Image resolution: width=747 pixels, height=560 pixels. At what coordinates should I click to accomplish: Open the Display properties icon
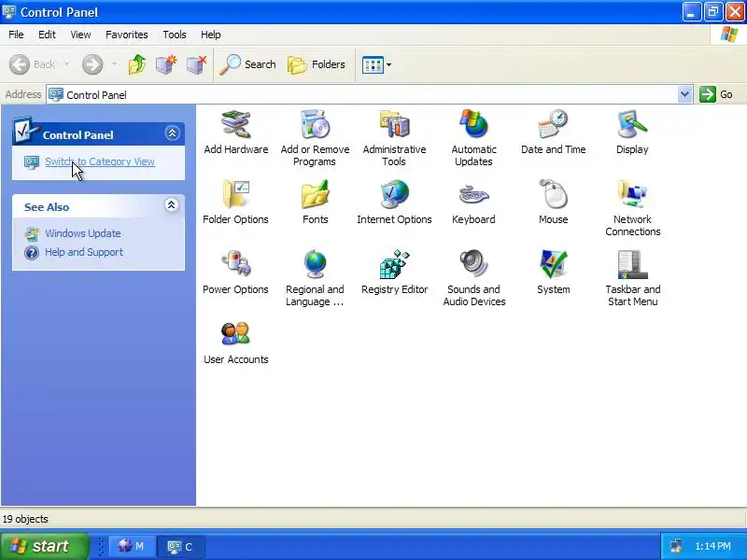click(x=632, y=133)
